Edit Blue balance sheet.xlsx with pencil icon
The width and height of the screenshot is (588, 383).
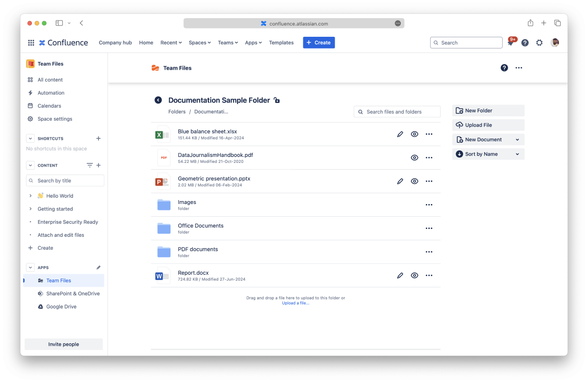point(400,134)
